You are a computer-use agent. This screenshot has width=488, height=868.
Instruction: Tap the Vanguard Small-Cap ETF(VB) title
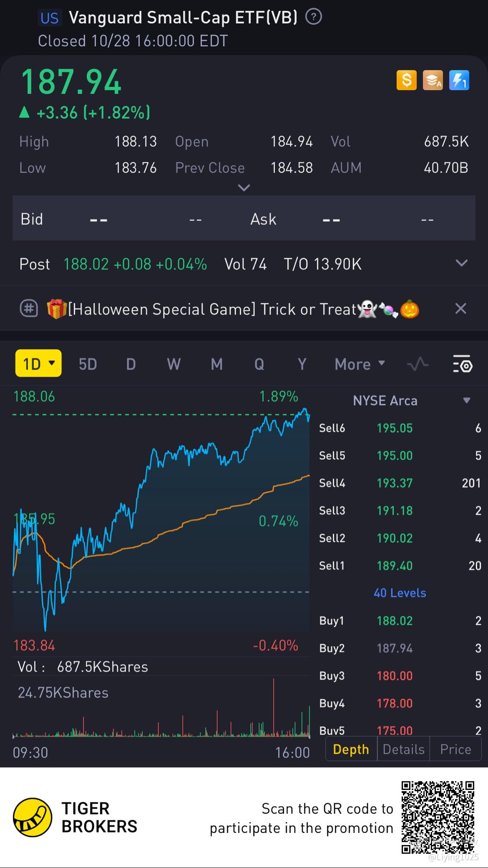(x=183, y=18)
